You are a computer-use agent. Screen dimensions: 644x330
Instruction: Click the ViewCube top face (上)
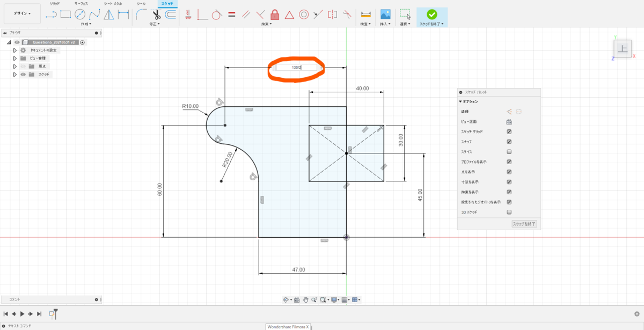623,49
